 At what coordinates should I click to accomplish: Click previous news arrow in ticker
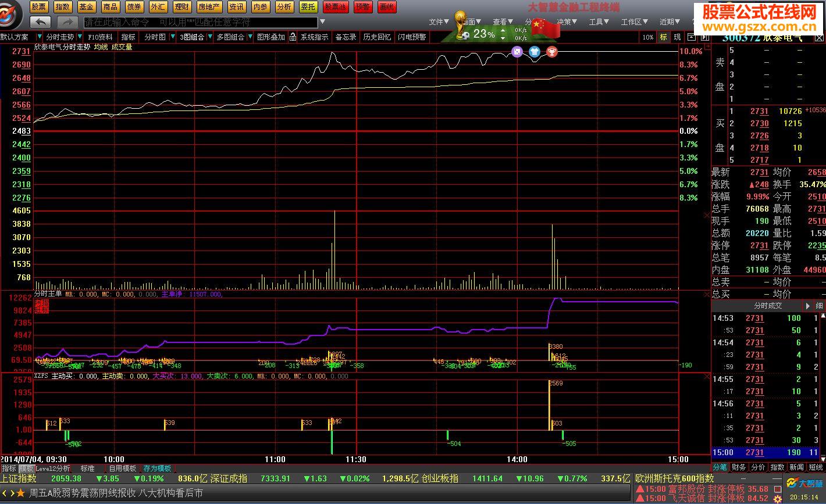(x=5, y=493)
